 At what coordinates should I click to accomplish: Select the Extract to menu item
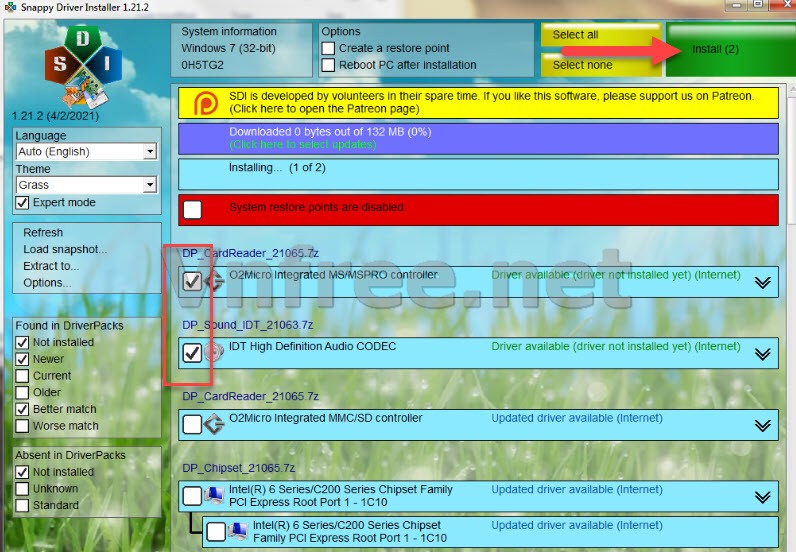(51, 266)
